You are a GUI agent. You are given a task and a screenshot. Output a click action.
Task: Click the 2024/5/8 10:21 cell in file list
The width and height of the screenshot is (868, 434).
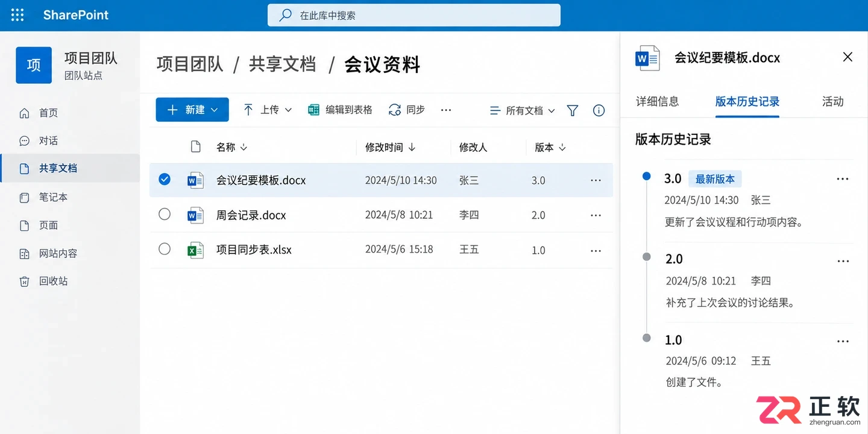399,215
